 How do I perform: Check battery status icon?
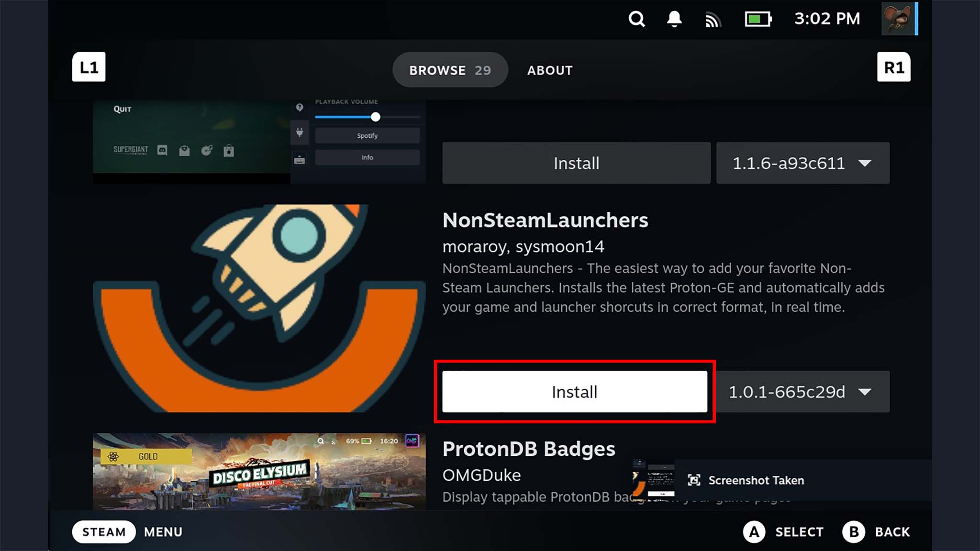(757, 19)
